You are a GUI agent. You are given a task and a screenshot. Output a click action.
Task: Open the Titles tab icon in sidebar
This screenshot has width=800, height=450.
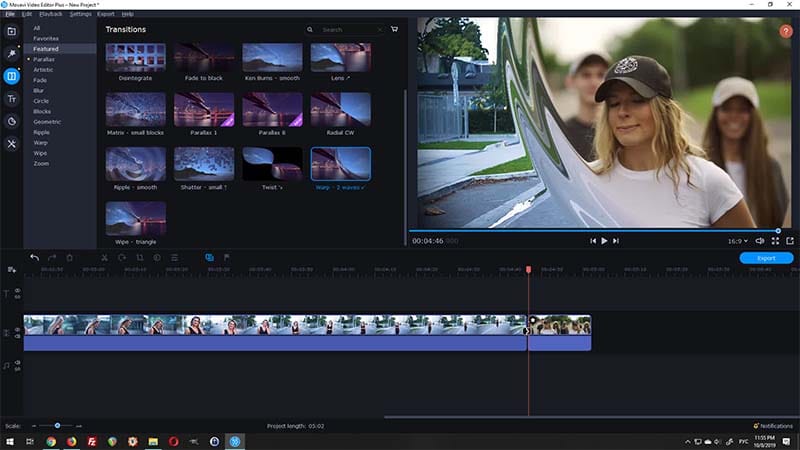pos(11,99)
